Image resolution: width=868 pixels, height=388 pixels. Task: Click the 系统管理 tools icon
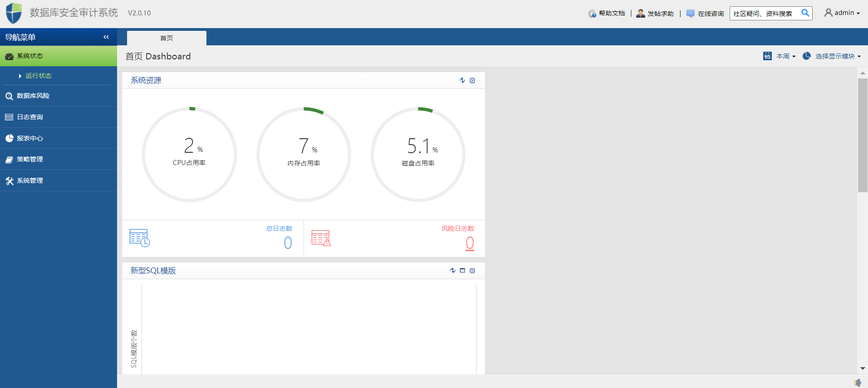coord(9,181)
